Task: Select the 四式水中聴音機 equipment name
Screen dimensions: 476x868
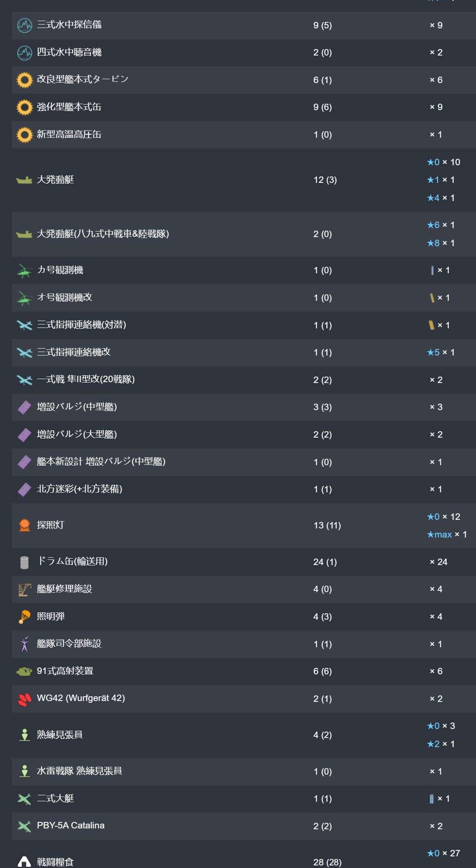Action: pyautogui.click(x=69, y=52)
